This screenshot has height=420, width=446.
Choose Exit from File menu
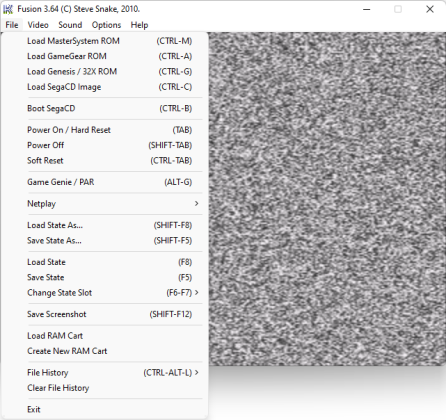105,409
